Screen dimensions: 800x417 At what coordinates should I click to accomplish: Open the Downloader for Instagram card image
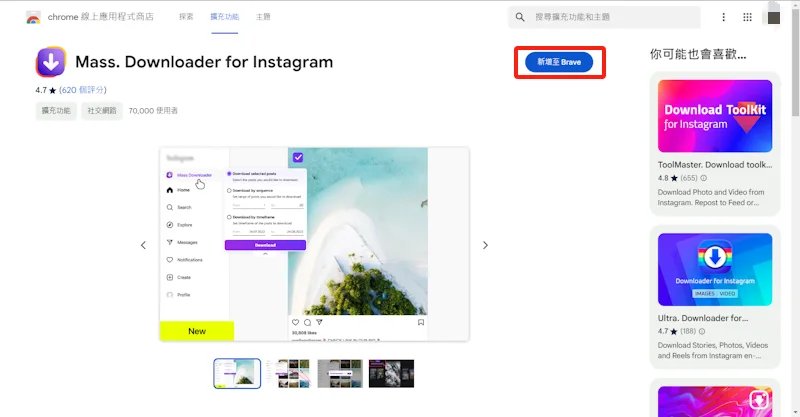coord(715,269)
